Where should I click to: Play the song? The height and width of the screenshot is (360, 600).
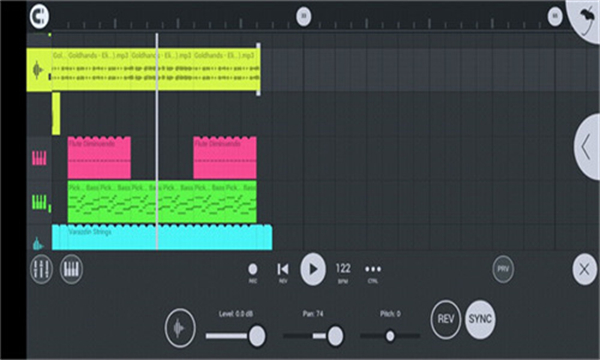313,269
